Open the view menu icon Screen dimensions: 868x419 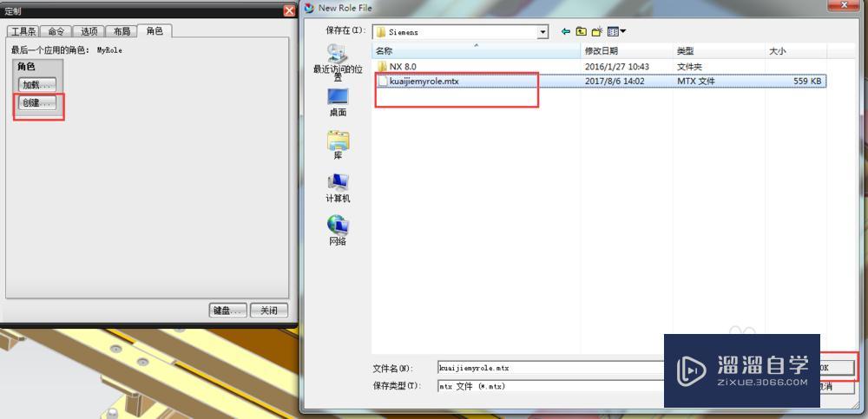point(616,31)
